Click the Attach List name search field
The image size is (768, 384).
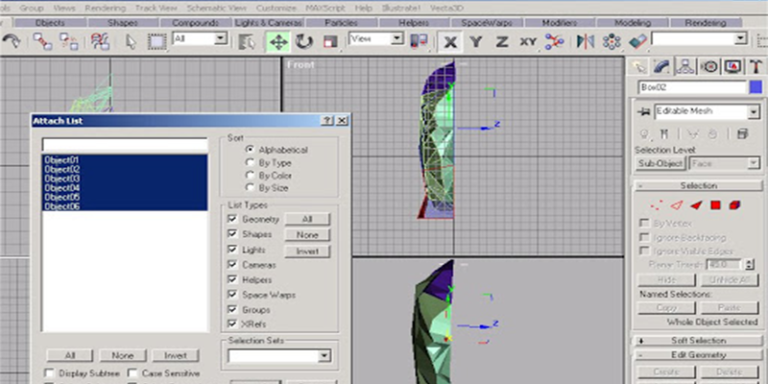124,145
